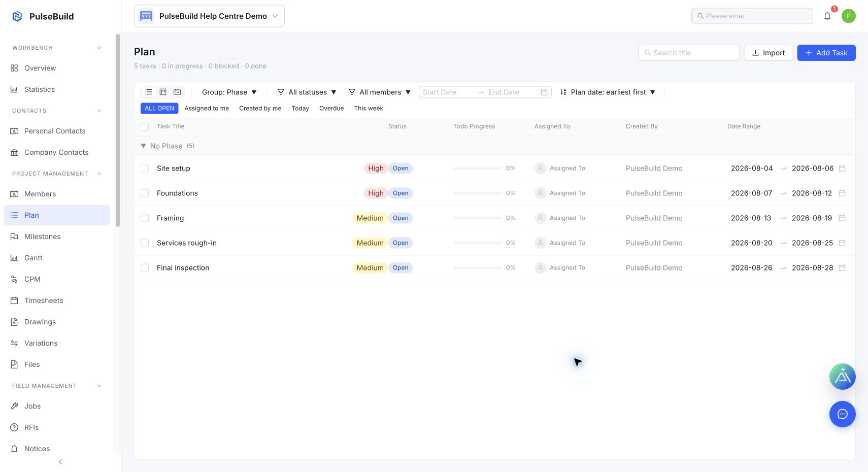Collapse the sidebar with the arrow
Image resolution: width=868 pixels, height=472 pixels.
pyautogui.click(x=60, y=462)
